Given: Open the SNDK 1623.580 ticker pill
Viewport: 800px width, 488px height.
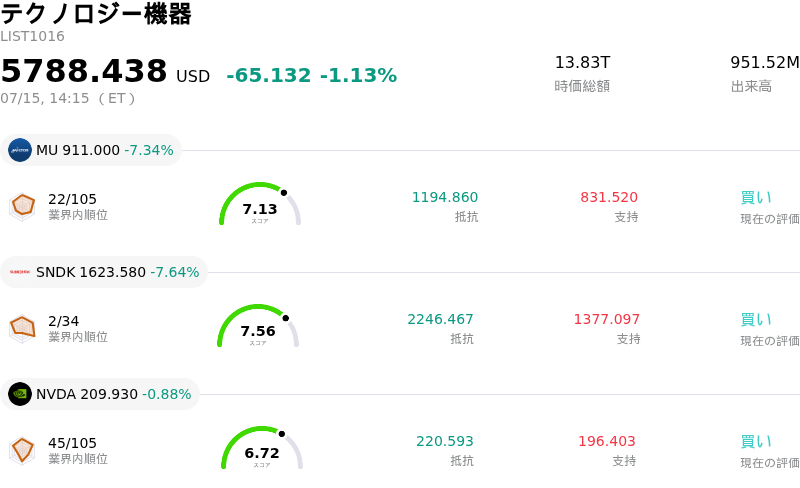Looking at the screenshot, I should click(104, 272).
